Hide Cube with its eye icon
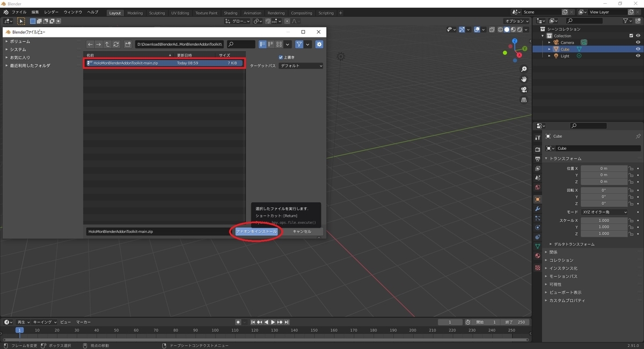This screenshot has width=644, height=349. [638, 49]
